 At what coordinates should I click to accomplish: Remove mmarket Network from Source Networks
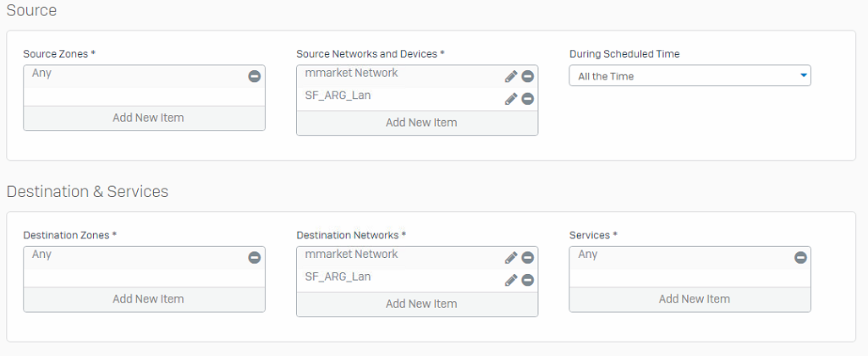[527, 76]
